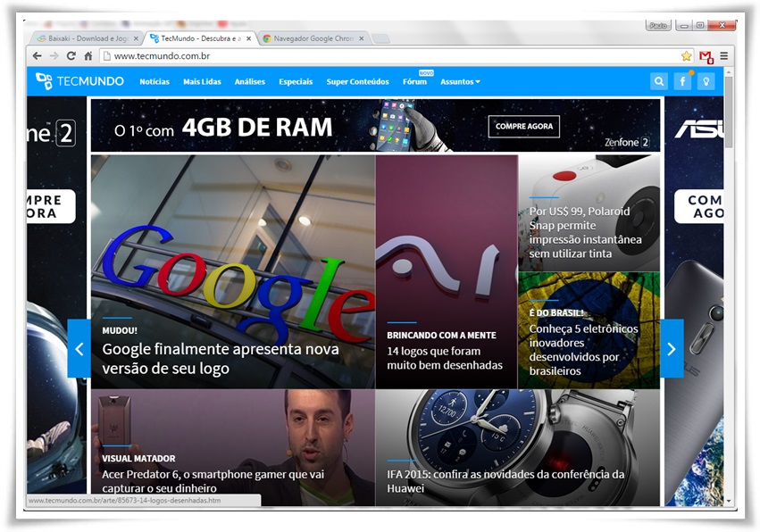760x532 pixels.
Task: Click the Paulo profile button
Action: tap(658, 25)
